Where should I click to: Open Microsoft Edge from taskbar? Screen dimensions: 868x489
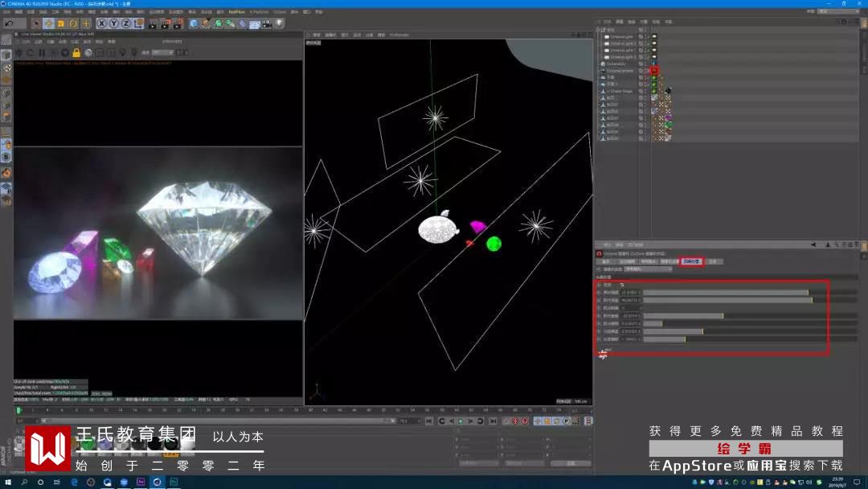[74, 483]
